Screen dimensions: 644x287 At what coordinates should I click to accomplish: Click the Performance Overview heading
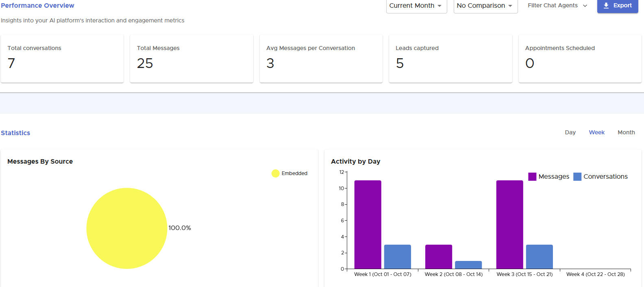coord(37,6)
